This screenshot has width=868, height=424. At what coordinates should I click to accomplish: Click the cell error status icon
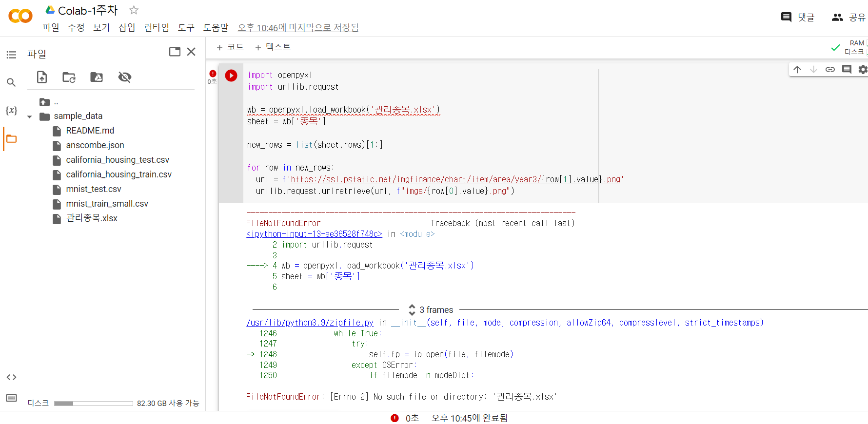click(x=213, y=74)
